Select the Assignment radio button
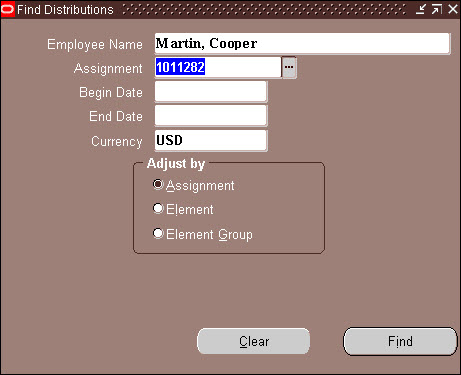This screenshot has width=461, height=375. click(x=158, y=184)
